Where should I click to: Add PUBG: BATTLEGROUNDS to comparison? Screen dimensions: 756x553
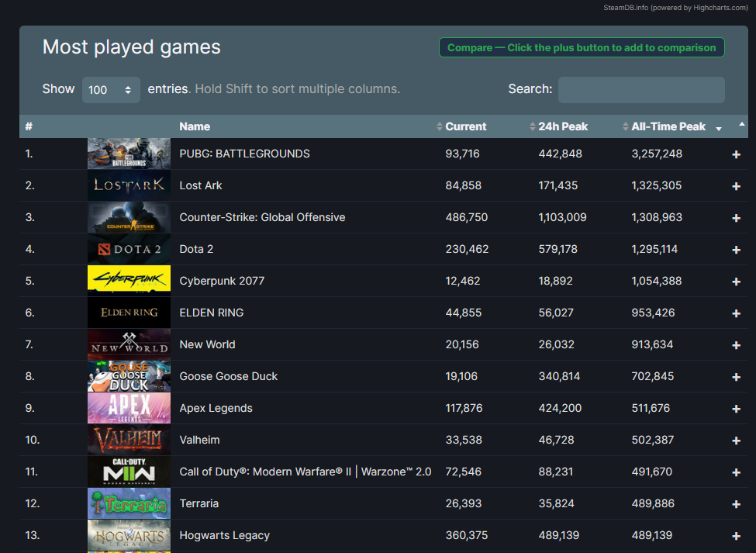click(734, 154)
